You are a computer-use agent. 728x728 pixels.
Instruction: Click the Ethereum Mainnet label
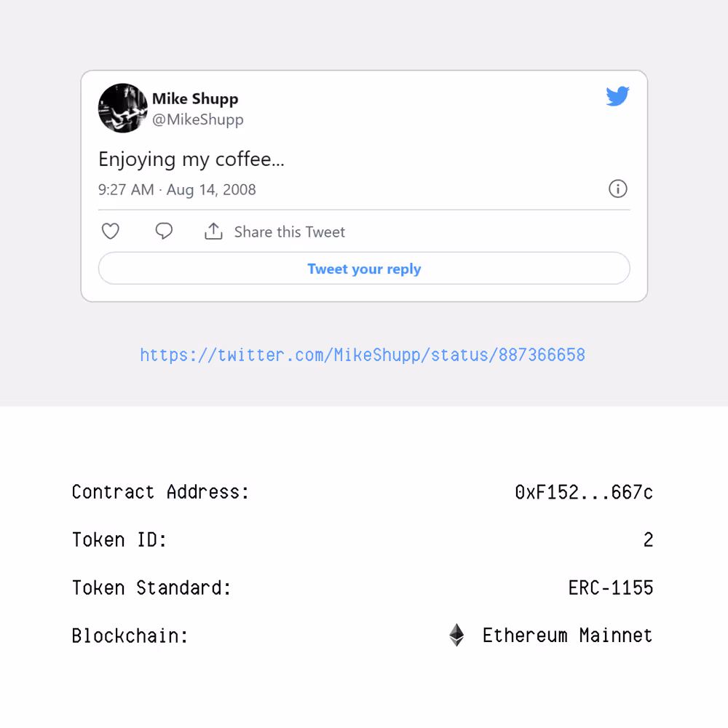point(567,636)
